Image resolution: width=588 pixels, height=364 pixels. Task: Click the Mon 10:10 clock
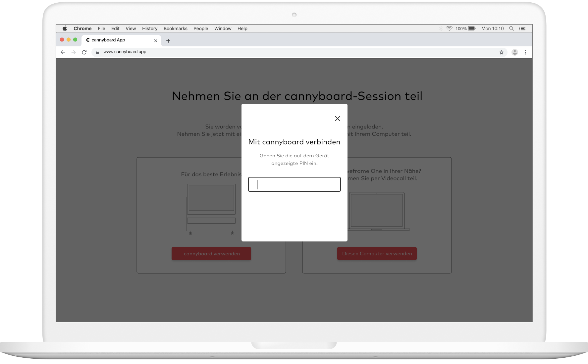(492, 28)
